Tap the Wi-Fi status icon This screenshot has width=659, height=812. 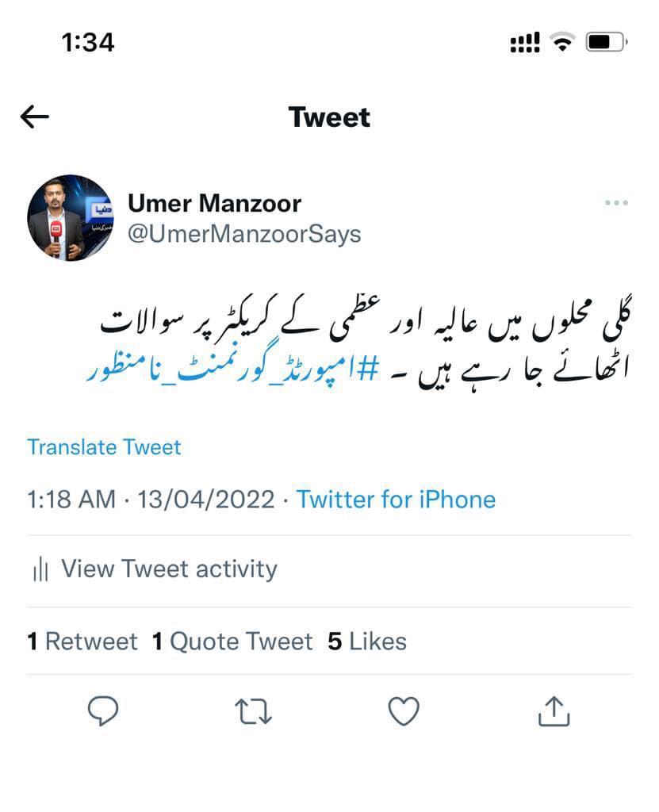pyautogui.click(x=562, y=41)
